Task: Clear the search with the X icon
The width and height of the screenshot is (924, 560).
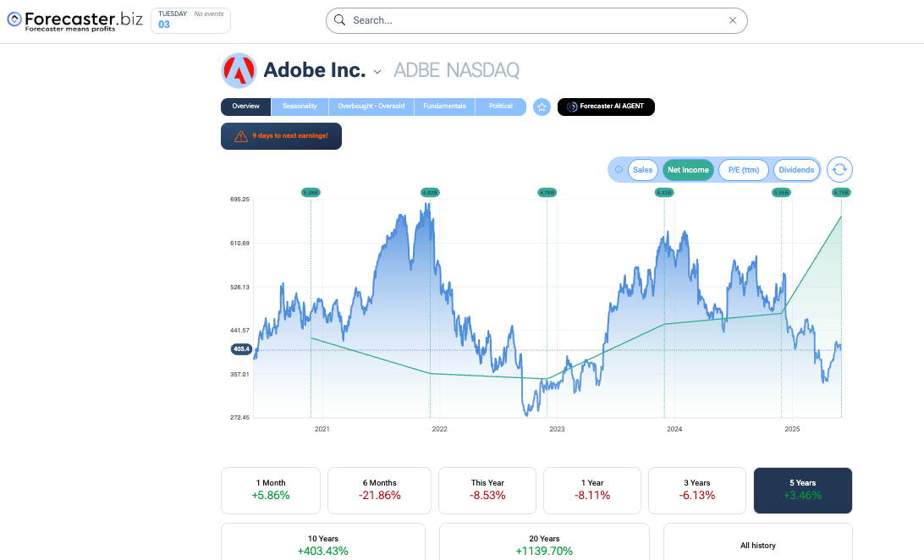Action: pyautogui.click(x=734, y=20)
